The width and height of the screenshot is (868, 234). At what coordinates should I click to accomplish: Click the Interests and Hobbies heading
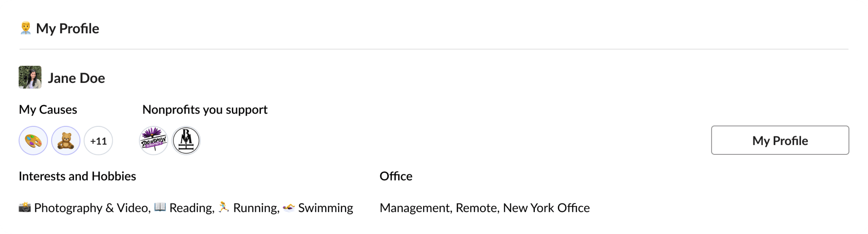(78, 176)
